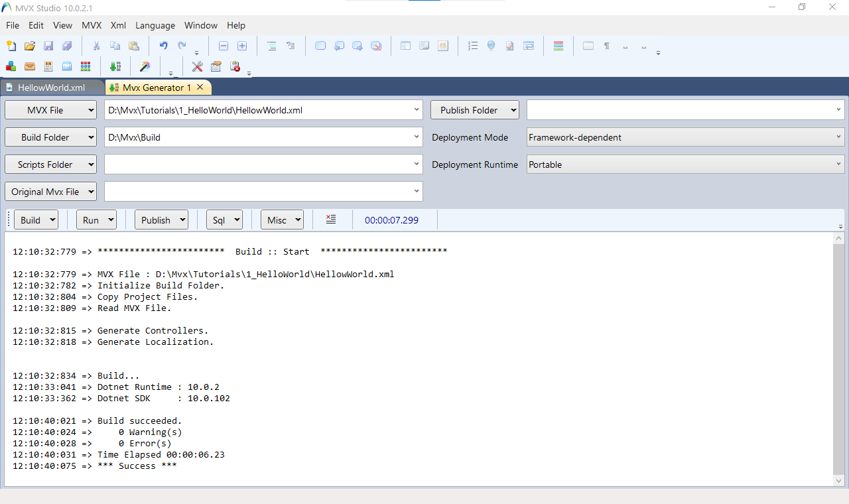Open the Sql split button
849x504 pixels.
point(224,220)
